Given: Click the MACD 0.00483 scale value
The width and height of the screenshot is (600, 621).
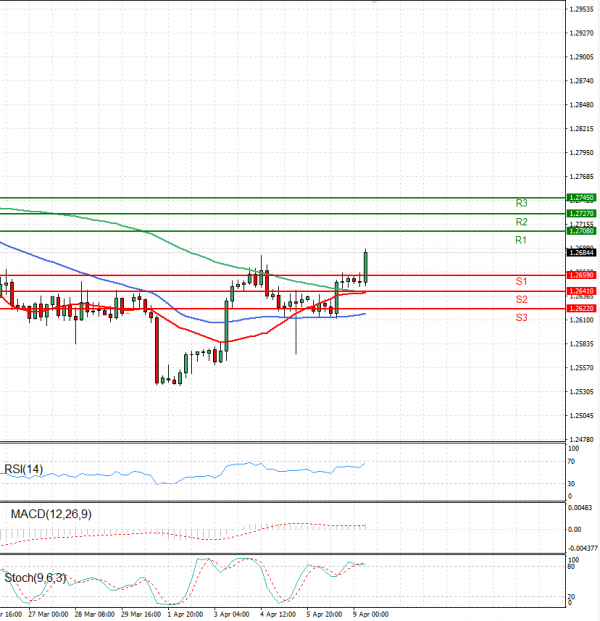Looking at the screenshot, I should tap(580, 508).
